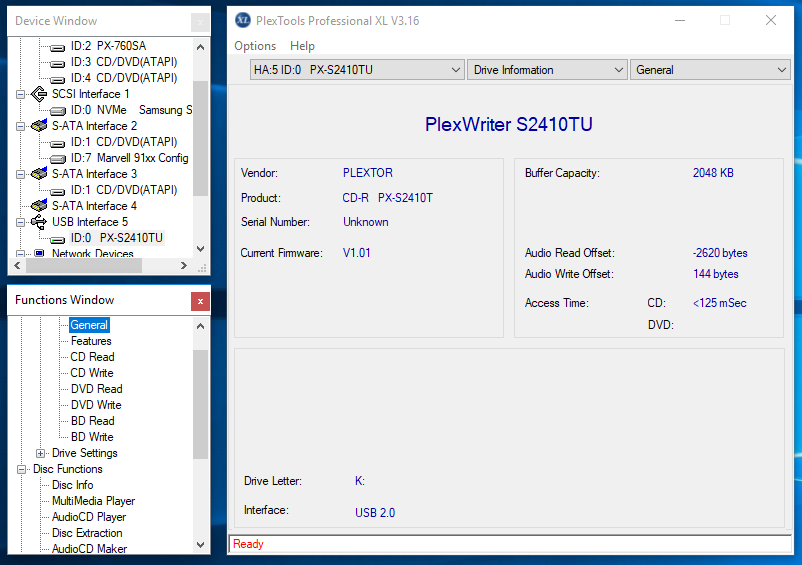Minimize the PlexTools Professional window
This screenshot has height=565, width=802.
[x=680, y=20]
